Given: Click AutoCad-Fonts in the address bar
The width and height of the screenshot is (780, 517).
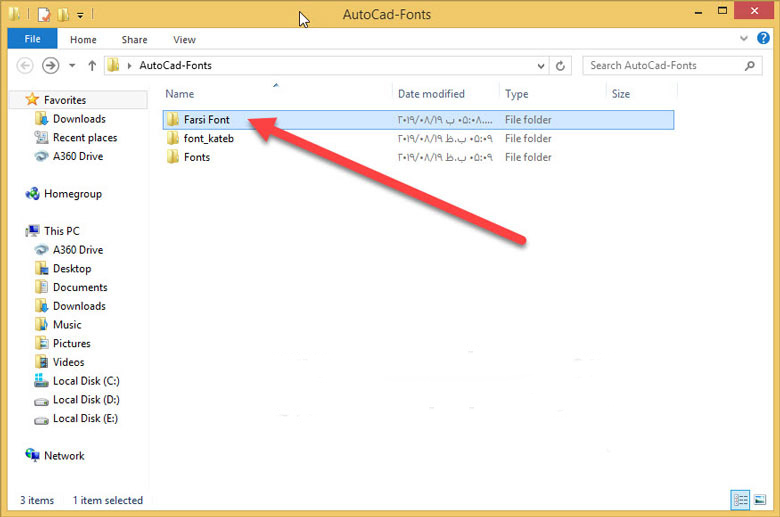Looking at the screenshot, I should click(x=175, y=65).
